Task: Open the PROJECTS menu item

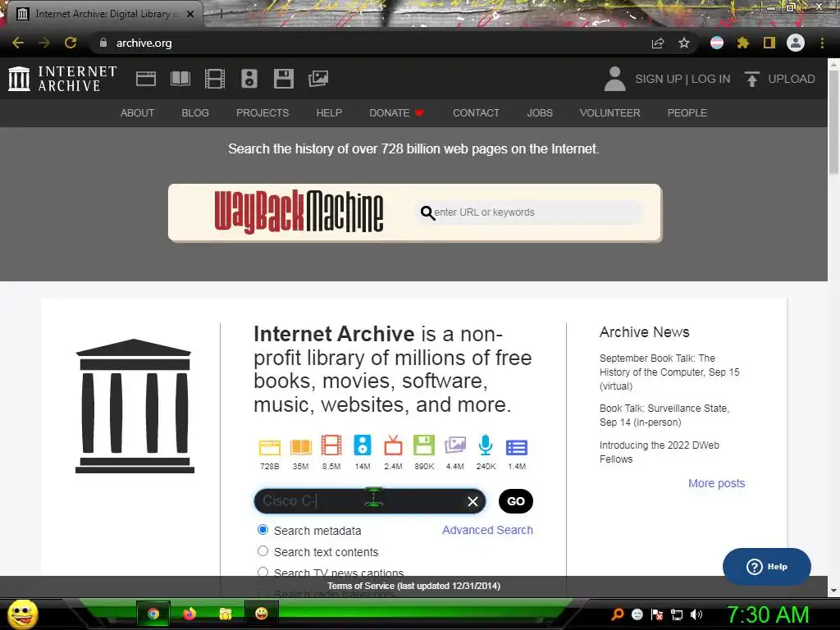Action: click(262, 113)
